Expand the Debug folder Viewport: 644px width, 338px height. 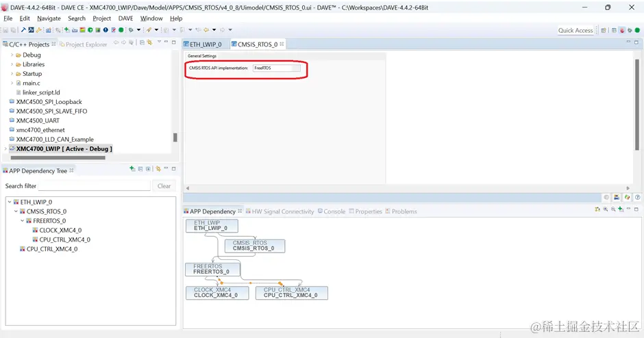click(x=12, y=55)
